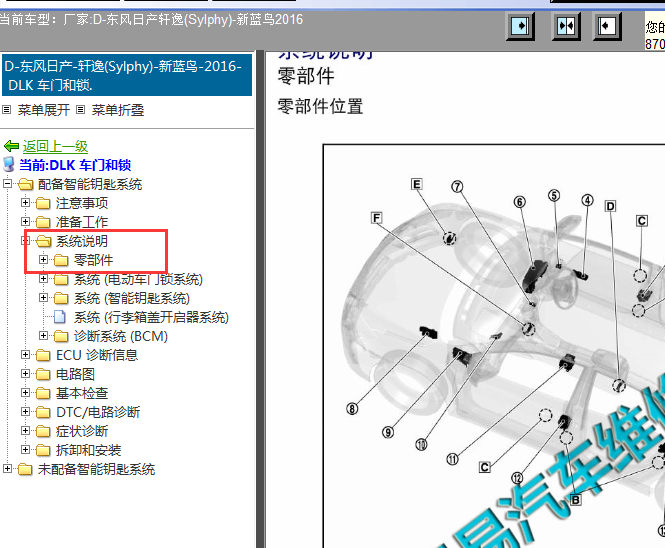Select the 配备智能钥匙系统 label

[90, 184]
